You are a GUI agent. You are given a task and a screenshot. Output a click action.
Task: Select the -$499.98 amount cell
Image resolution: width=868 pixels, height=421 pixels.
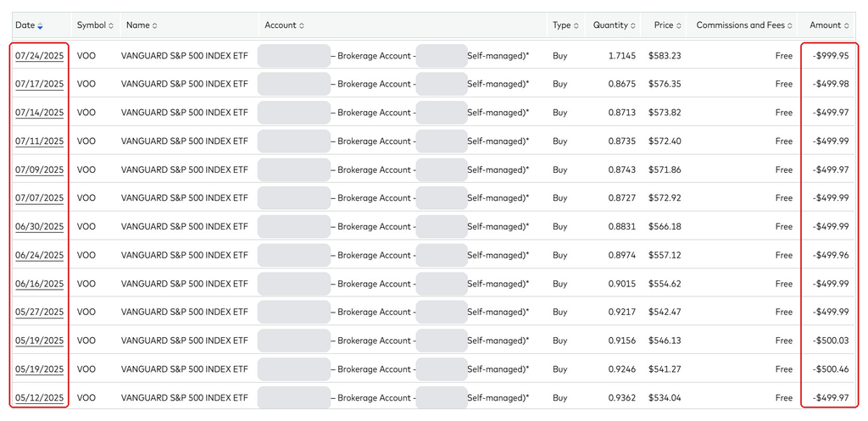point(831,84)
